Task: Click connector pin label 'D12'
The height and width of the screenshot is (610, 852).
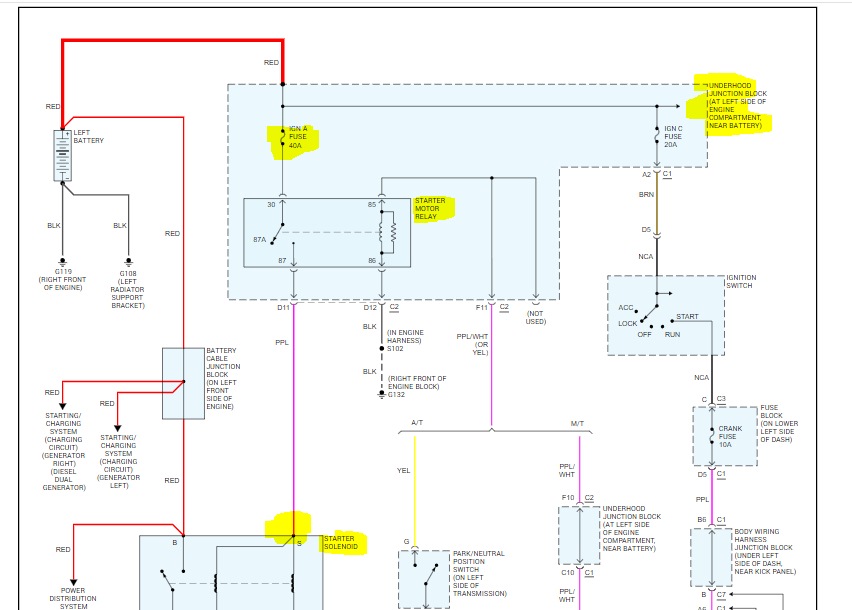Action: pyautogui.click(x=370, y=307)
